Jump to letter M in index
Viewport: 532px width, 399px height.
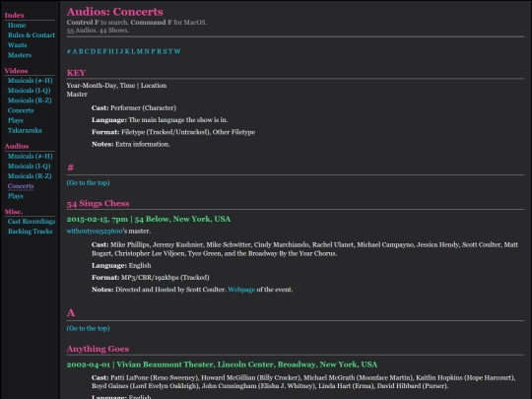(x=140, y=51)
